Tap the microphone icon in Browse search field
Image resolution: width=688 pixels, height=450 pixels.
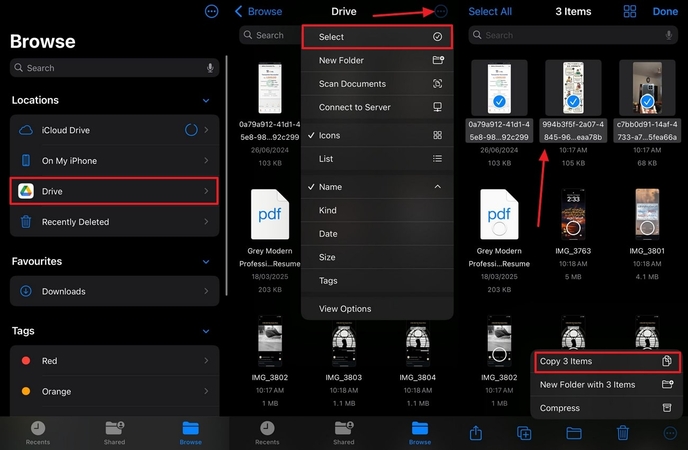pos(210,68)
